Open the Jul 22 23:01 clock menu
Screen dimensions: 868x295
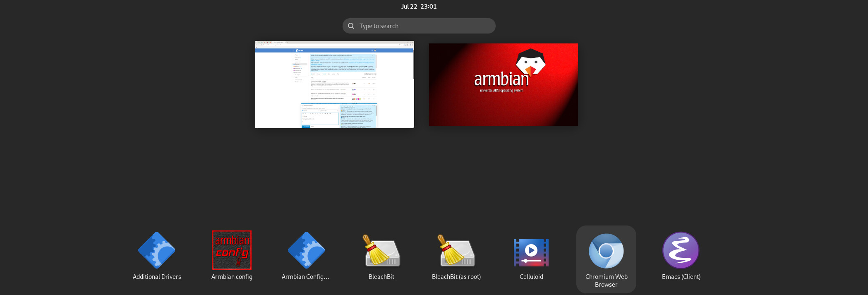[x=419, y=6]
